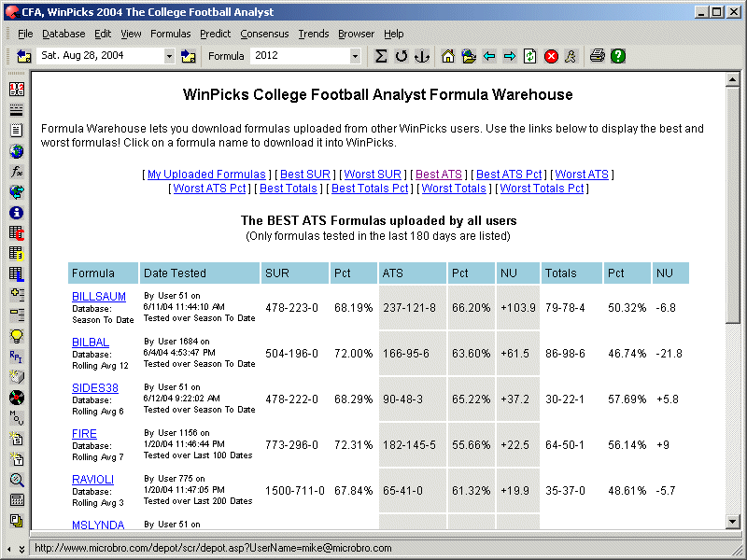747x560 pixels.
Task: Click the SUR value 1500-711-0
Action: pyautogui.click(x=295, y=491)
